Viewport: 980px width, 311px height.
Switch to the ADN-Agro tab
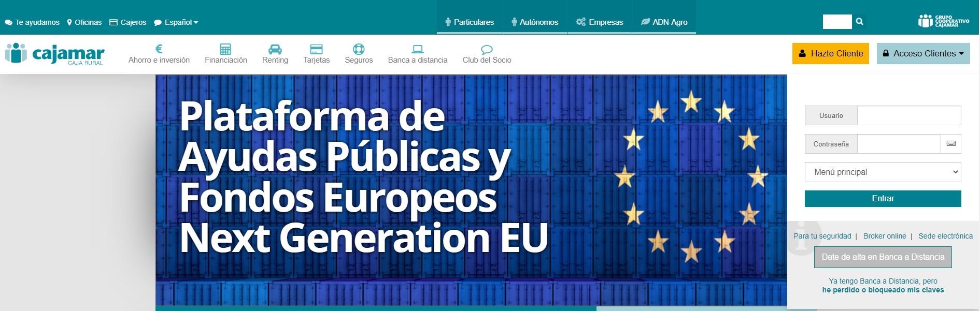coord(664,22)
